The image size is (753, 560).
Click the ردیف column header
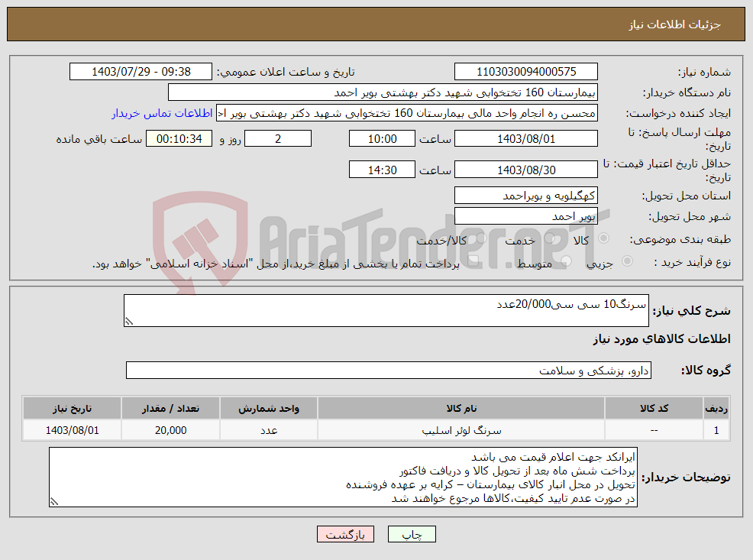[716, 408]
